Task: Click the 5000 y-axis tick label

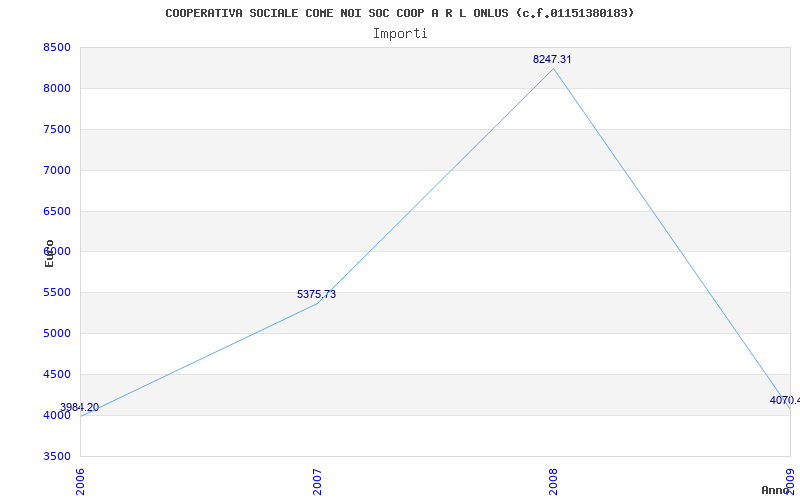Action: pyautogui.click(x=57, y=334)
